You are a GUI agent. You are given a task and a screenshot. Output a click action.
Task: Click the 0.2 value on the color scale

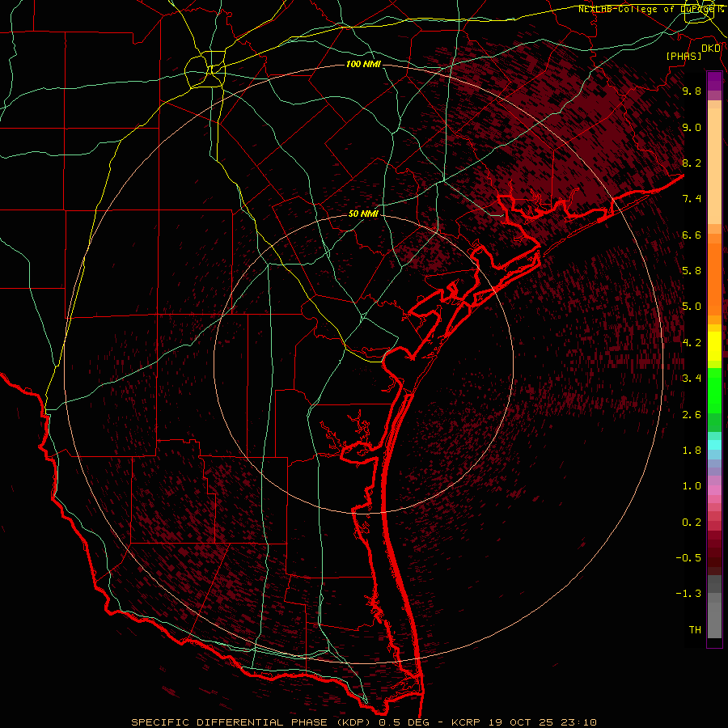(692, 523)
